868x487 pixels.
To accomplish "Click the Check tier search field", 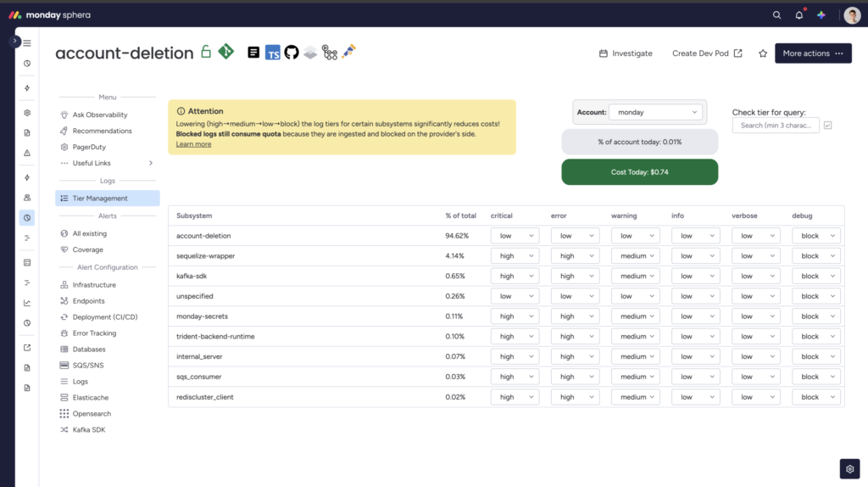I will 776,126.
